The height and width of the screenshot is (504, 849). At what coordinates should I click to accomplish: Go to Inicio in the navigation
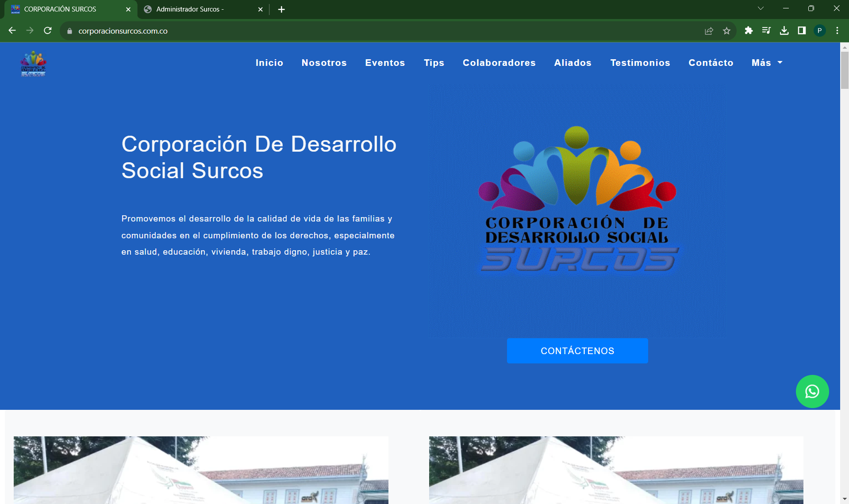tap(269, 63)
